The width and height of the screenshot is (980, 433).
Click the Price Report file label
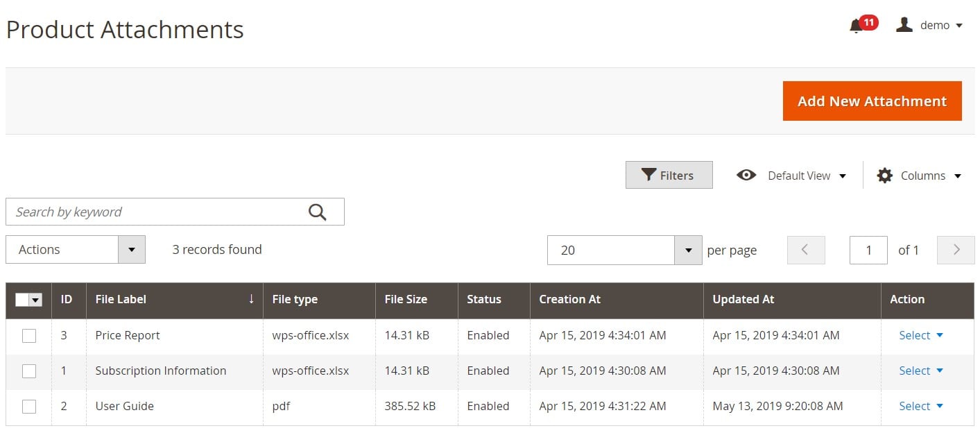pyautogui.click(x=128, y=335)
